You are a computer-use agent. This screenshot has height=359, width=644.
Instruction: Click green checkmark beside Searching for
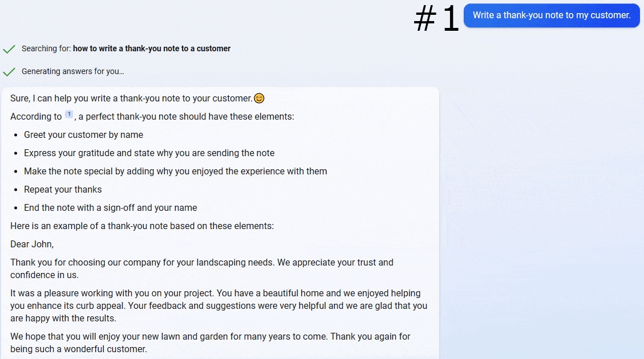[x=9, y=49]
